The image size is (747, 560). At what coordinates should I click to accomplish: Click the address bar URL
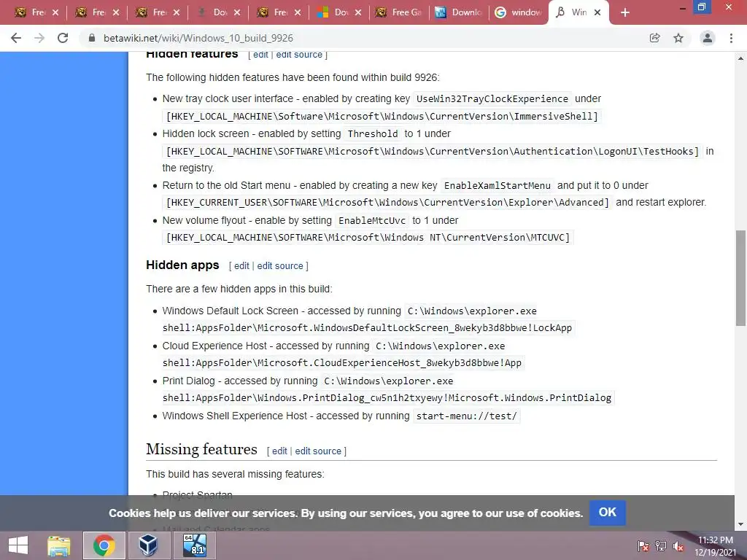[x=198, y=38]
